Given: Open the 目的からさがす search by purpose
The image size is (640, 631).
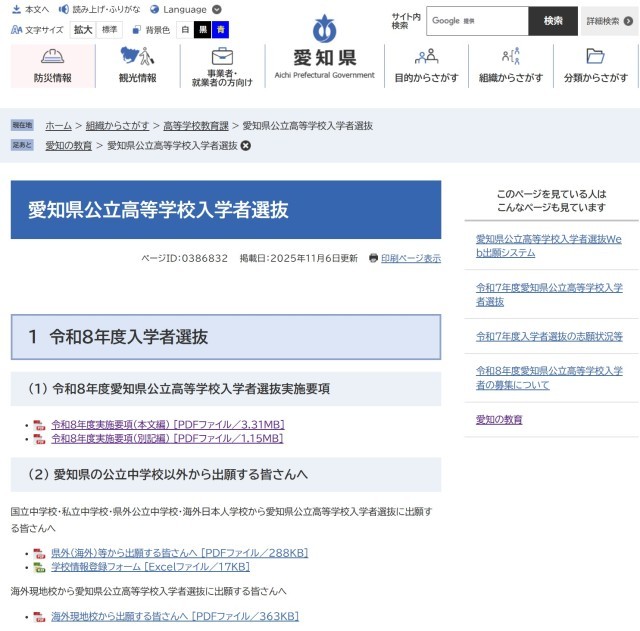Looking at the screenshot, I should 426,66.
